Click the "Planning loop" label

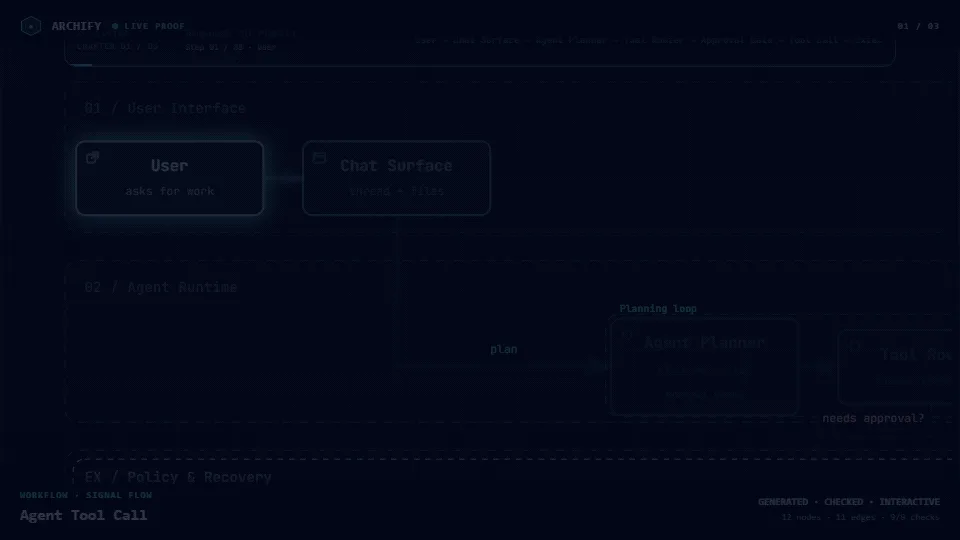pos(658,309)
